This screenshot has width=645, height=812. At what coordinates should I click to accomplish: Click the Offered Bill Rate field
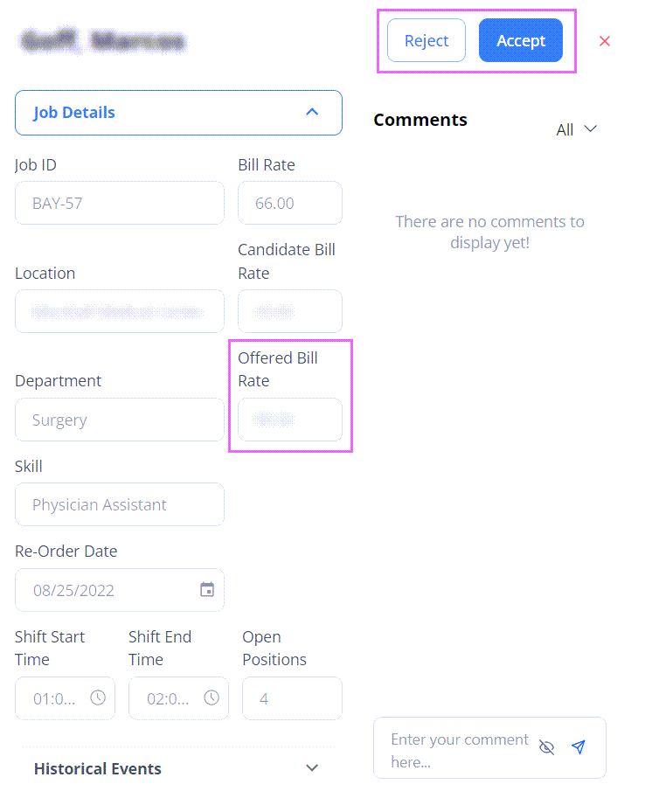[x=290, y=420]
